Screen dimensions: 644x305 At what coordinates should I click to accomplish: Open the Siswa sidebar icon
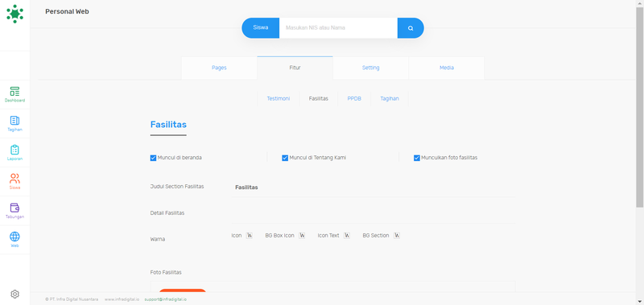14,181
